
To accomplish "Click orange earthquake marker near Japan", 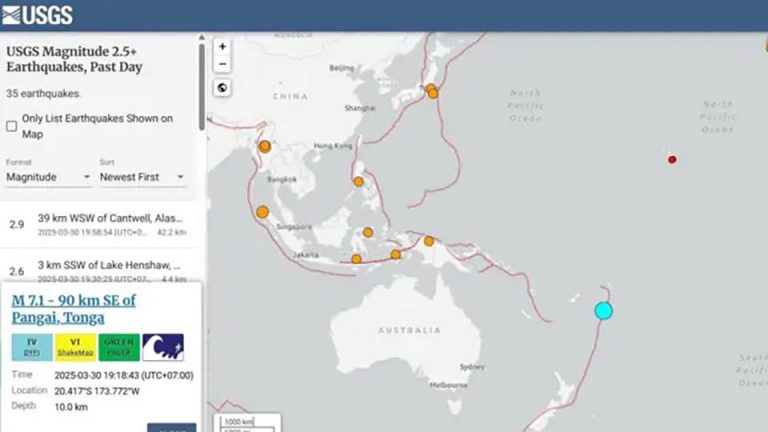I will pos(431,90).
